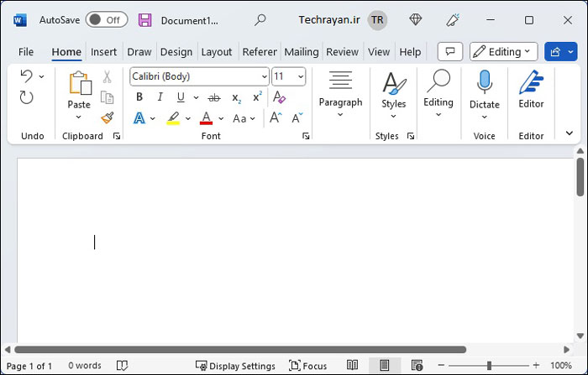Switch to the Review tab
Image resolution: width=588 pixels, height=375 pixels.
point(342,52)
